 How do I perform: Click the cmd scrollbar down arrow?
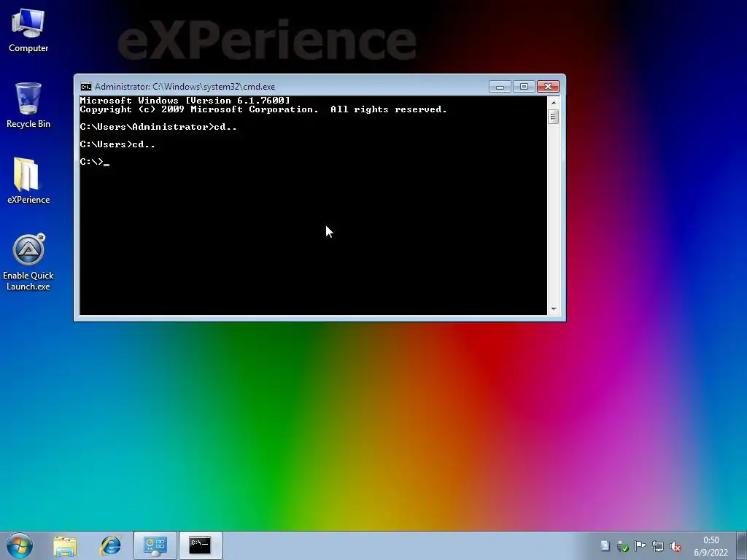tap(553, 309)
